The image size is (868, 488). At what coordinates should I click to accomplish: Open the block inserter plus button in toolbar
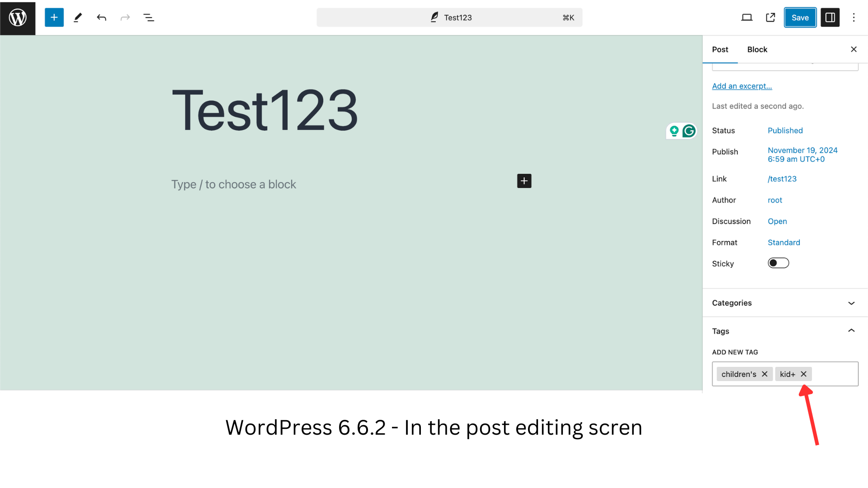tap(54, 18)
